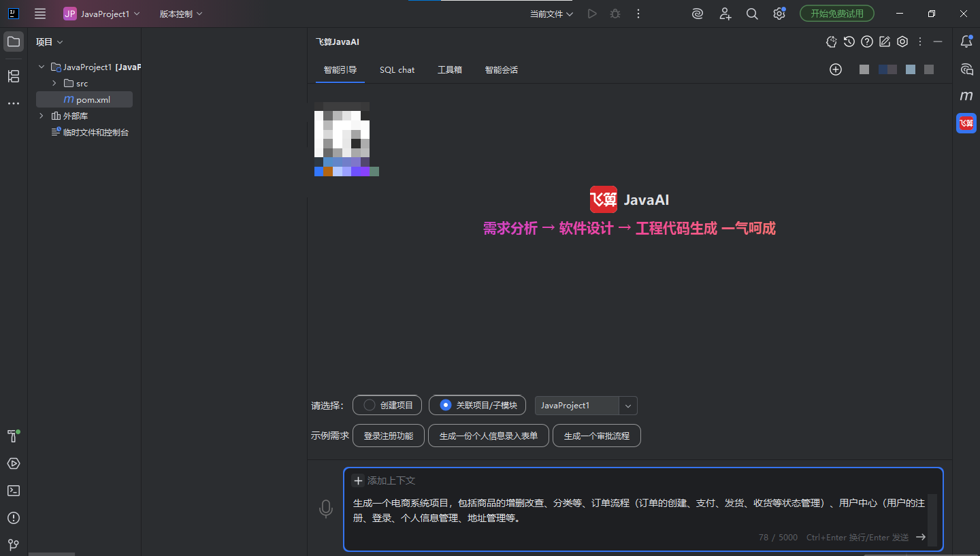Open the Git version control tool window
This screenshot has height=556, width=980.
click(x=14, y=544)
